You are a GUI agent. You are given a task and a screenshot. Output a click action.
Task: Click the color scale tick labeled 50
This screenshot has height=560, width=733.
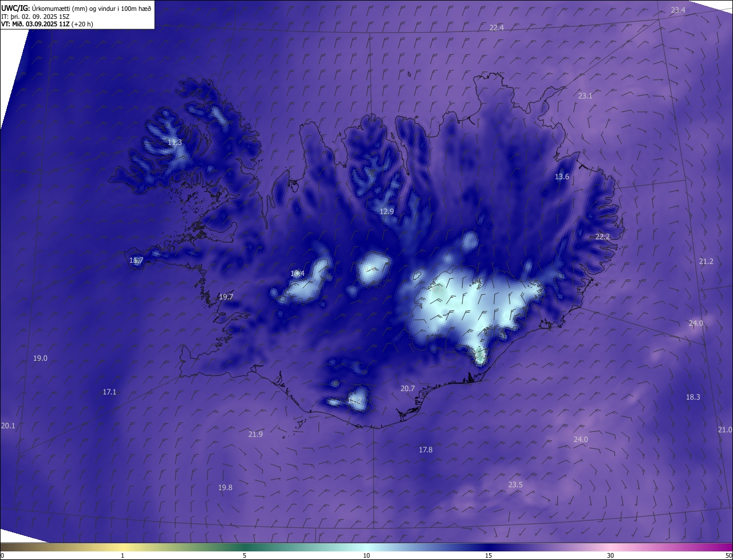coord(728,555)
